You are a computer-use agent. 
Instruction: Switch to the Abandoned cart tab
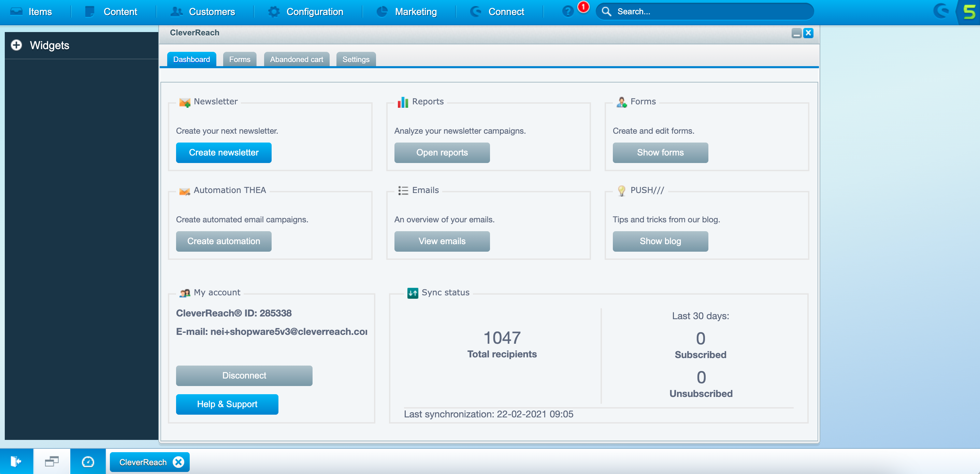(297, 59)
